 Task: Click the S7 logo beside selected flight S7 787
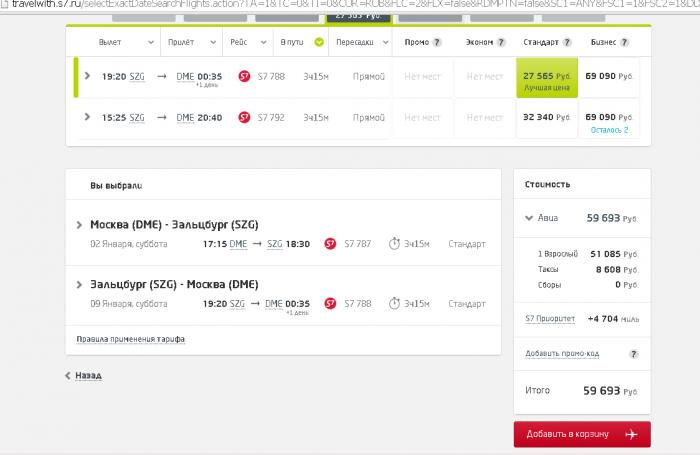click(x=330, y=244)
